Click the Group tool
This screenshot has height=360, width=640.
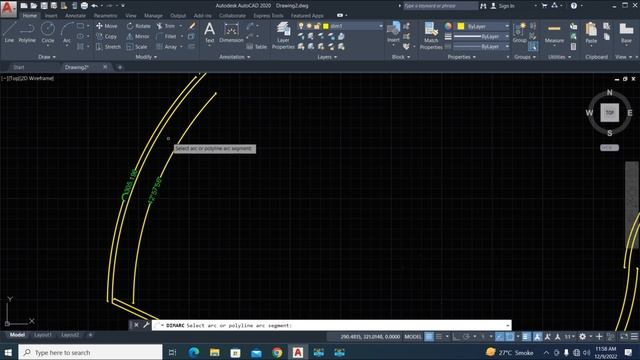pos(519,33)
